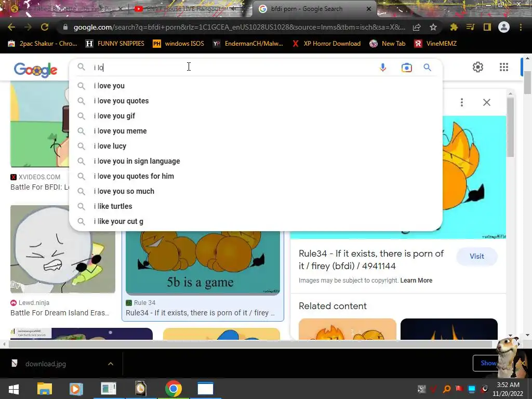Select the "i love you quotes" suggestion
532x399 pixels.
(x=256, y=101)
